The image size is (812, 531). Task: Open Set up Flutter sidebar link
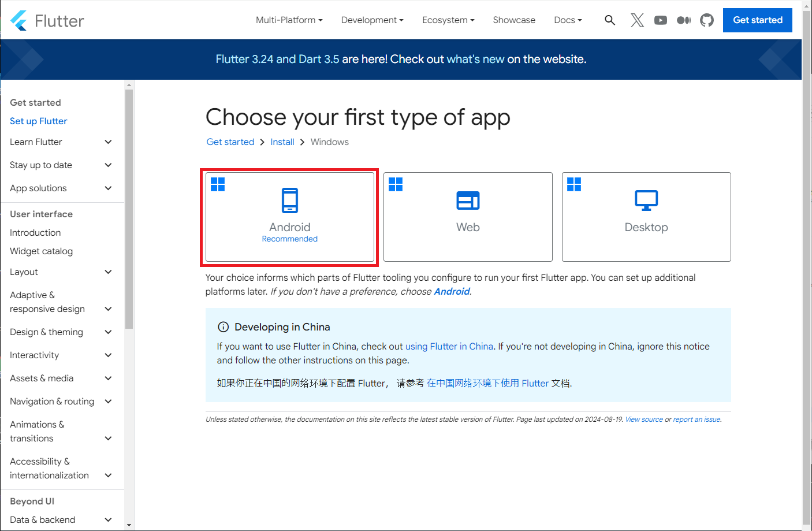tap(39, 121)
